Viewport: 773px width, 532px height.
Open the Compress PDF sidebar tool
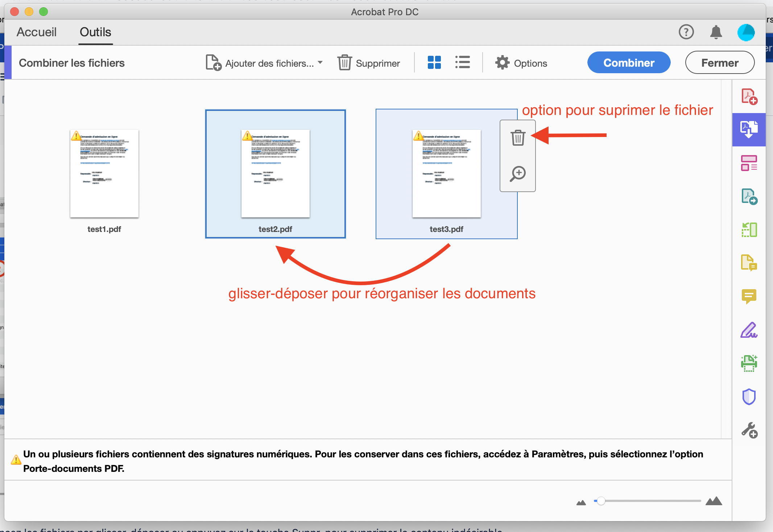tap(749, 230)
